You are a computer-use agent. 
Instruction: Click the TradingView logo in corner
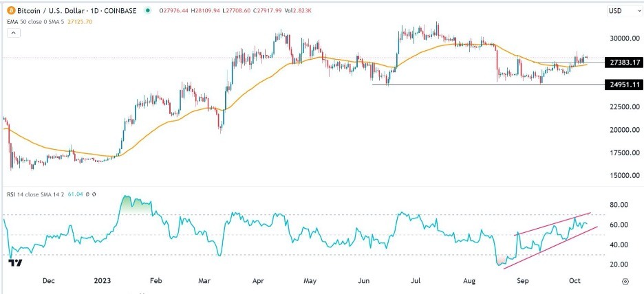(x=14, y=262)
